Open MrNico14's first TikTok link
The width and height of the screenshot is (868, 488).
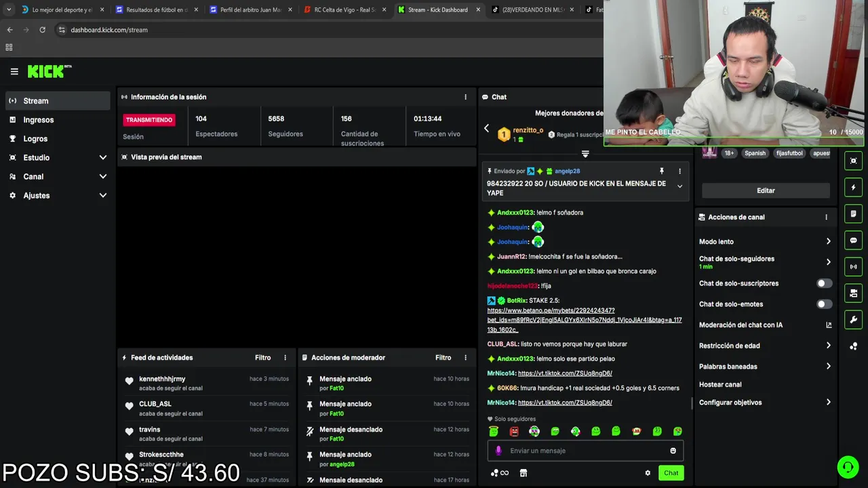point(565,373)
